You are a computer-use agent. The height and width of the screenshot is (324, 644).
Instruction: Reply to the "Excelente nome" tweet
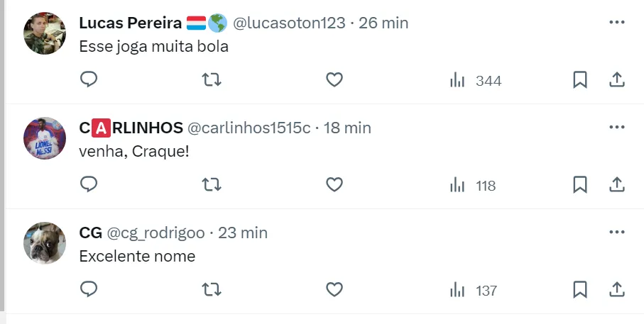pos(89,290)
